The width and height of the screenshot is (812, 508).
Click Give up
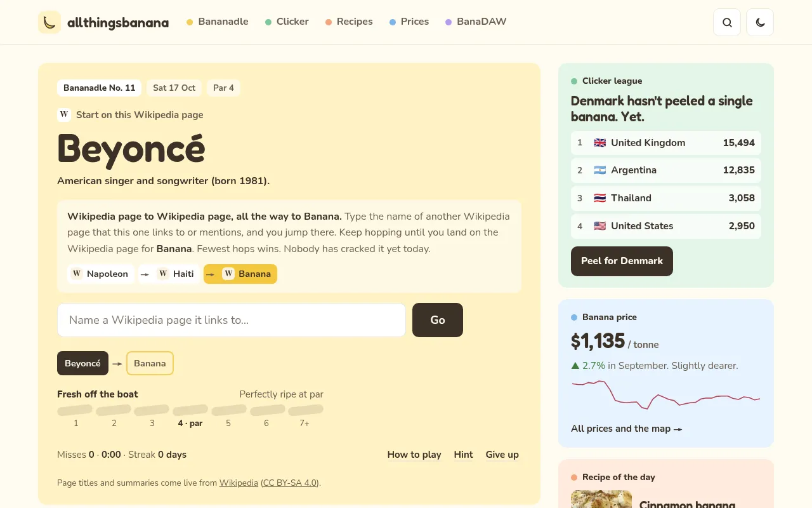502,455
